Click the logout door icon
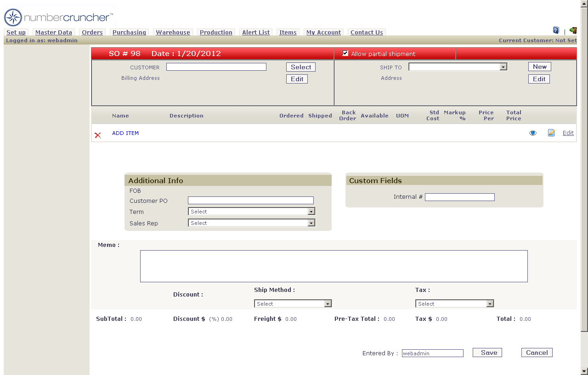Screen dimensions: 588x375 (x=573, y=31)
